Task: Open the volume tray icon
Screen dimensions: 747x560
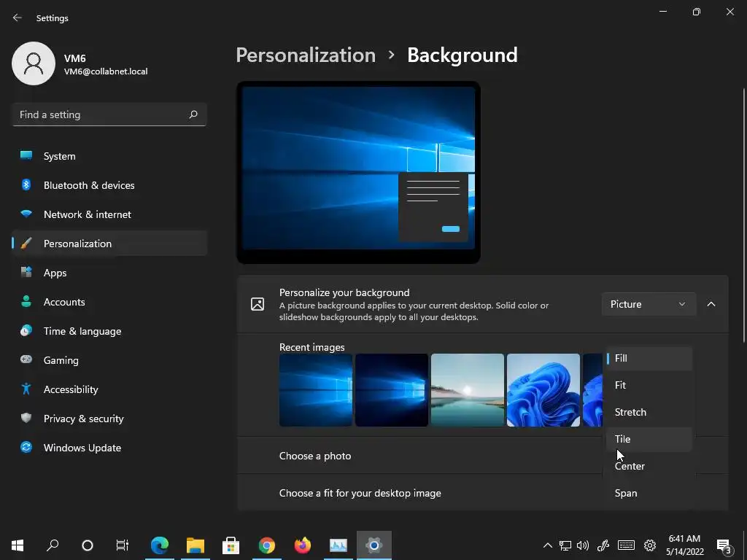Action: click(x=583, y=545)
